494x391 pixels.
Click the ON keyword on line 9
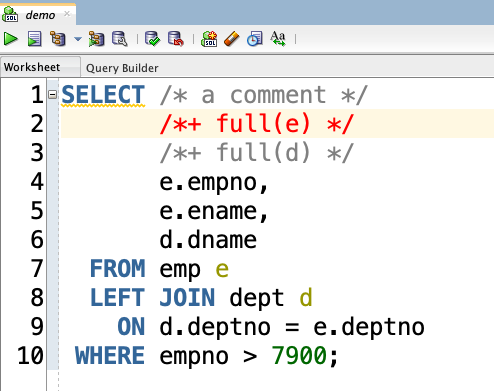pos(131,327)
